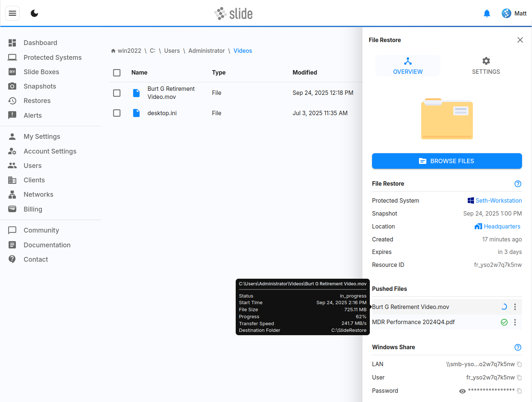Click the Browse Files button
The height and width of the screenshot is (402, 532).
447,161
